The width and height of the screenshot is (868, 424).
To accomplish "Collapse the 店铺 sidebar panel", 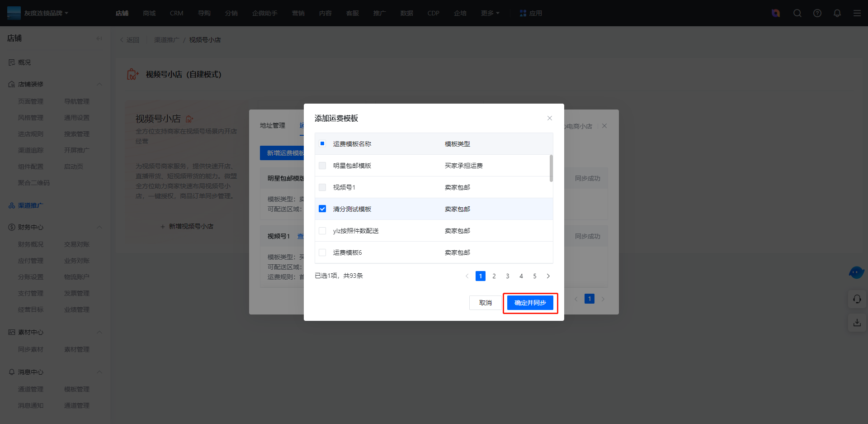I will tap(99, 38).
